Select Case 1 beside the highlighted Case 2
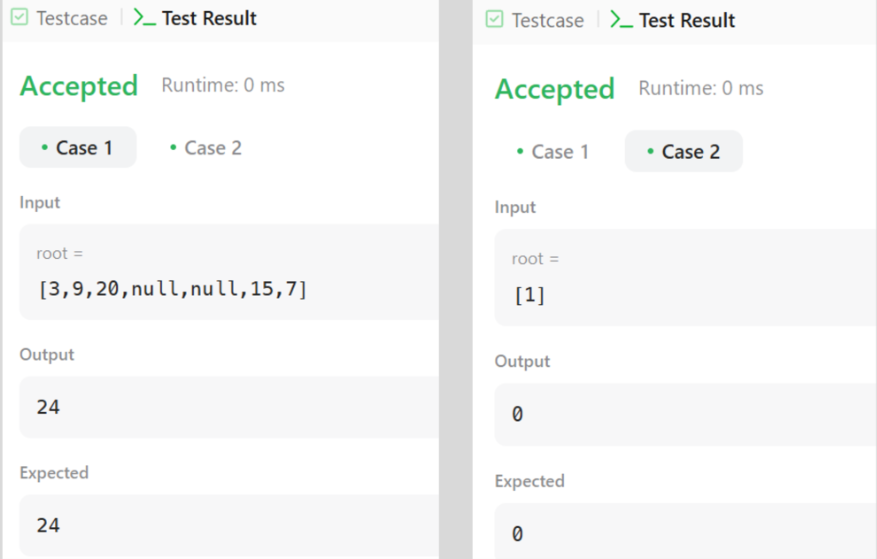Image resolution: width=877 pixels, height=559 pixels. 552,152
